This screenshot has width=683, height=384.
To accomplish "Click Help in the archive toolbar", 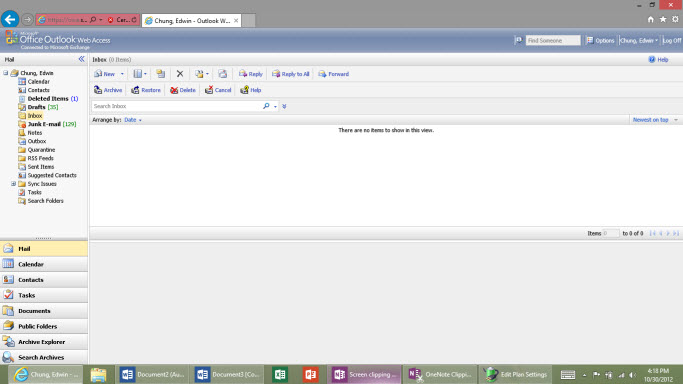I will pos(250,90).
